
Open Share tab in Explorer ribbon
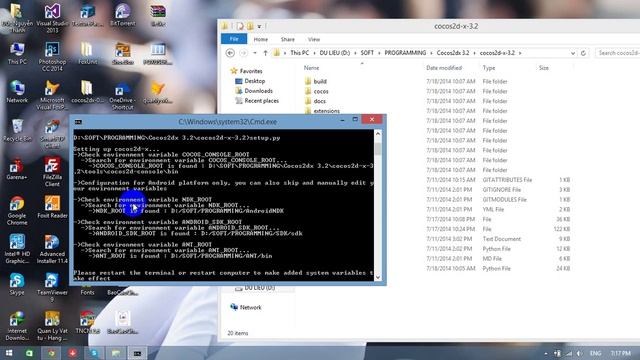click(288, 39)
